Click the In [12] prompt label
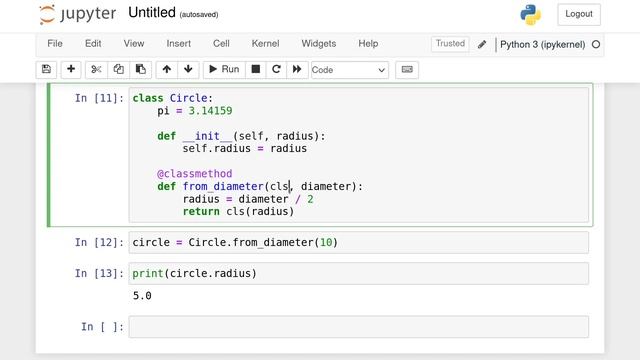 click(99, 242)
